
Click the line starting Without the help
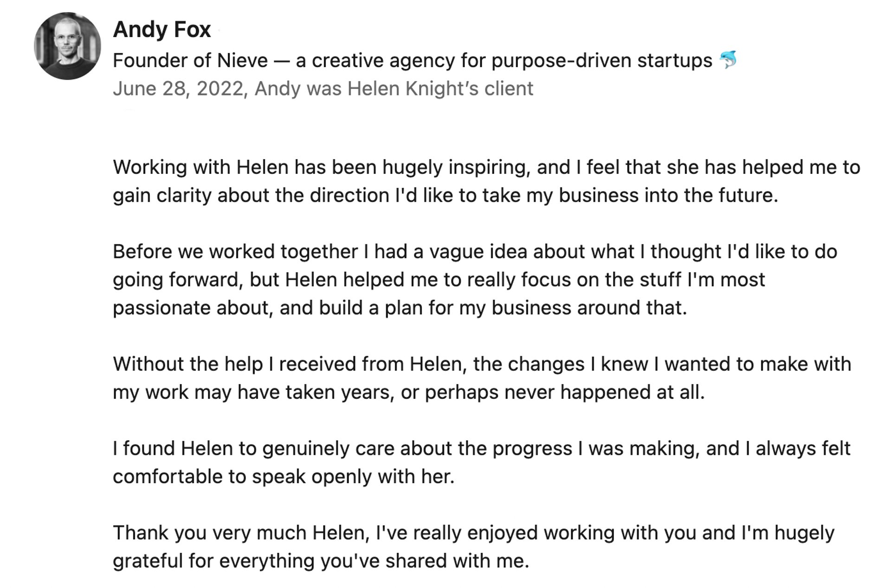482,364
